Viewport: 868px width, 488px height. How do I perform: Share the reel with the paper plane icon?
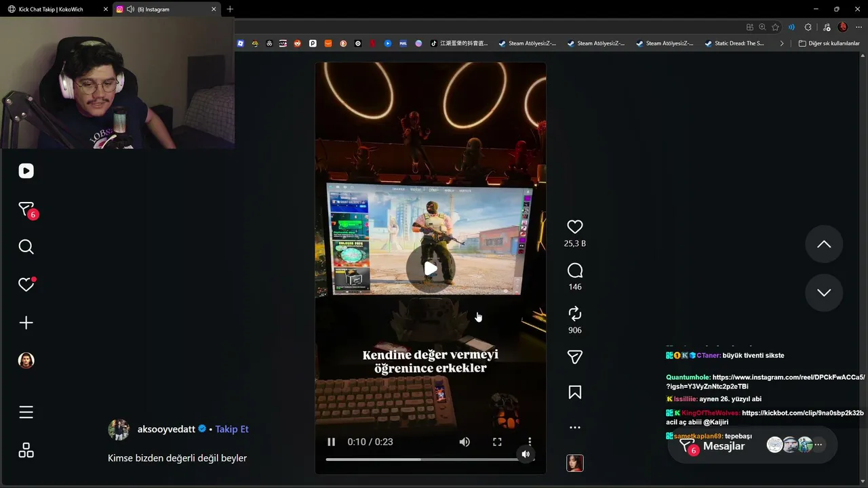coord(575,357)
